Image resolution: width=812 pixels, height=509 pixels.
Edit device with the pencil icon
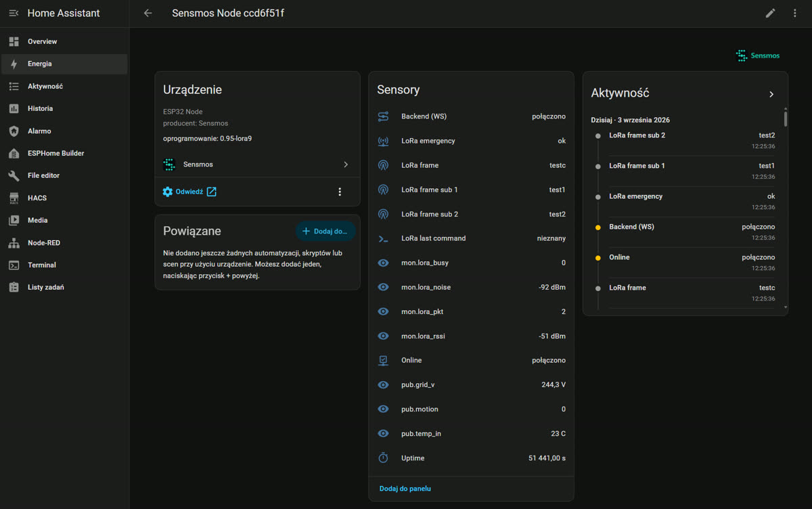(x=770, y=13)
